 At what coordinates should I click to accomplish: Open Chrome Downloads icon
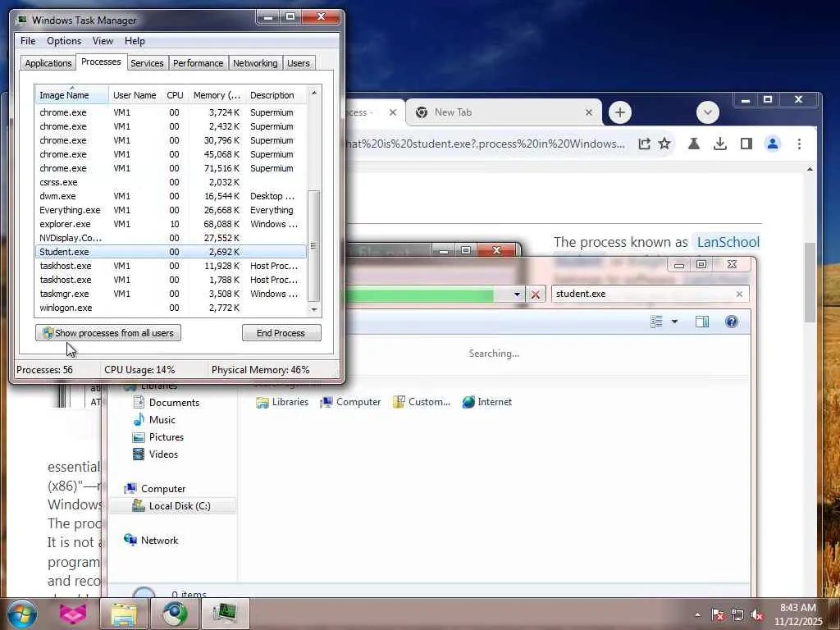(720, 144)
